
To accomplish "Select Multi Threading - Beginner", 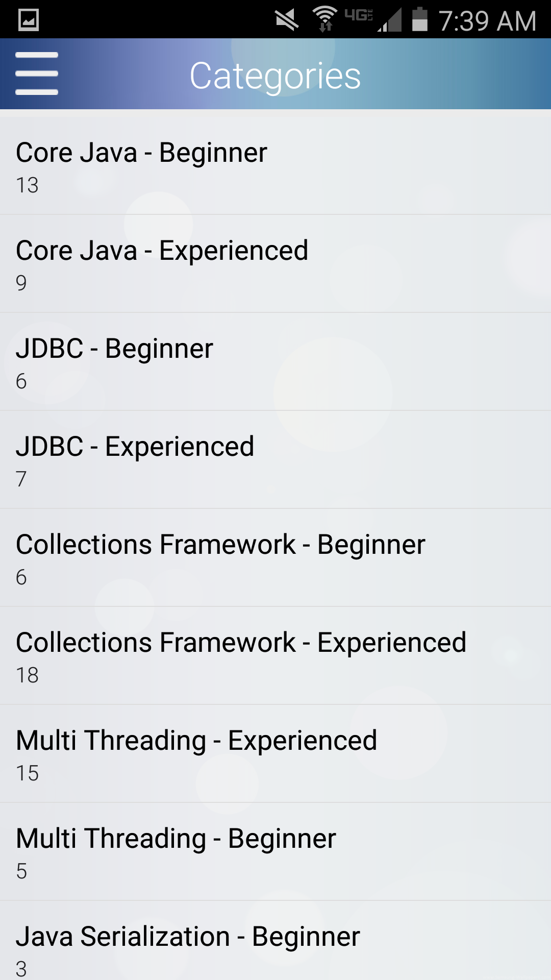I will [x=275, y=850].
